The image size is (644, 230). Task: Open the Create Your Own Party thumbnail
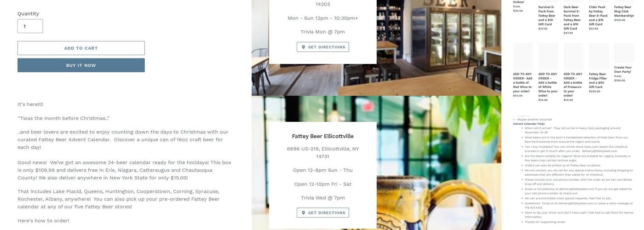click(624, 53)
